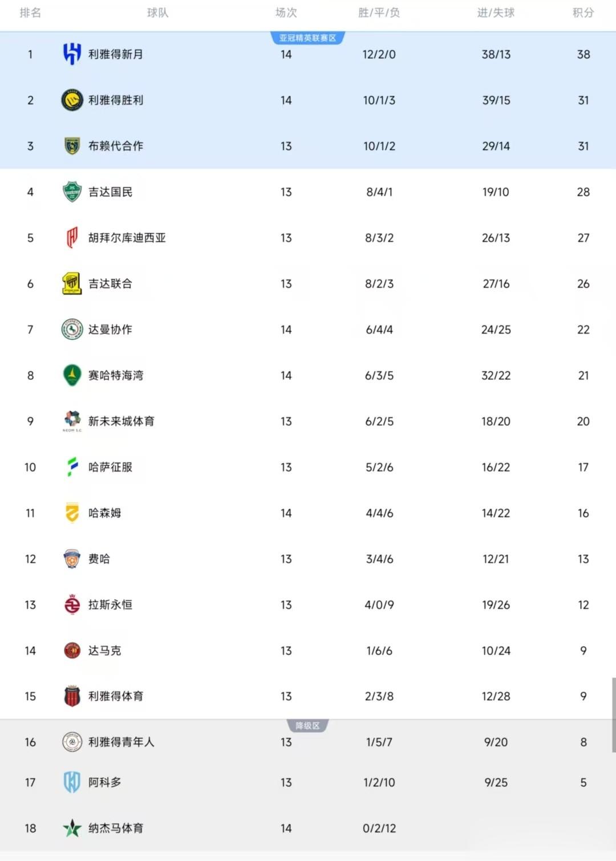Click the 积分 column header

[x=583, y=13]
